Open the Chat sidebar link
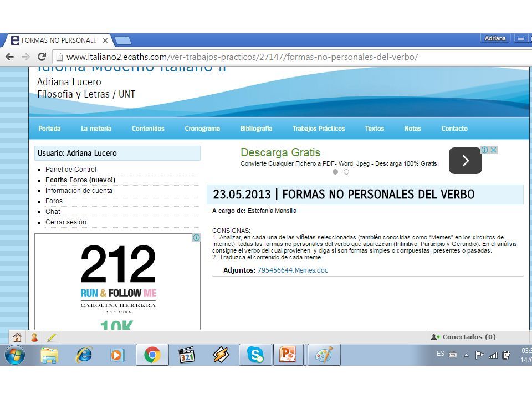The width and height of the screenshot is (532, 399). pyautogui.click(x=53, y=211)
